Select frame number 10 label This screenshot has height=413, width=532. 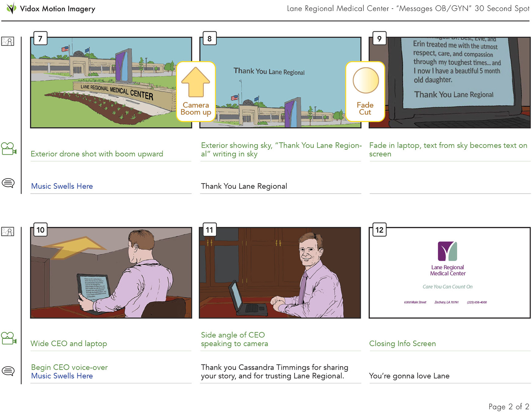tap(40, 230)
